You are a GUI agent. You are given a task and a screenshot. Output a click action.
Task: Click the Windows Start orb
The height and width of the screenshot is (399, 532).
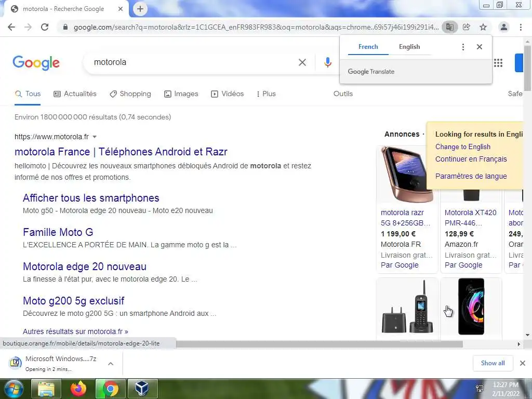[14, 389]
